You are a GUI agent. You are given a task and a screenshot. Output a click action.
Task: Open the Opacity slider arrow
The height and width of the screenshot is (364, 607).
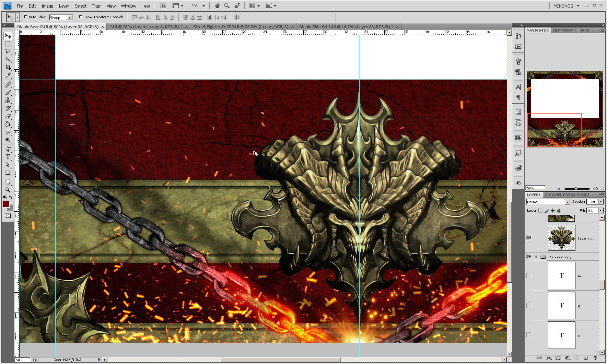click(x=601, y=202)
